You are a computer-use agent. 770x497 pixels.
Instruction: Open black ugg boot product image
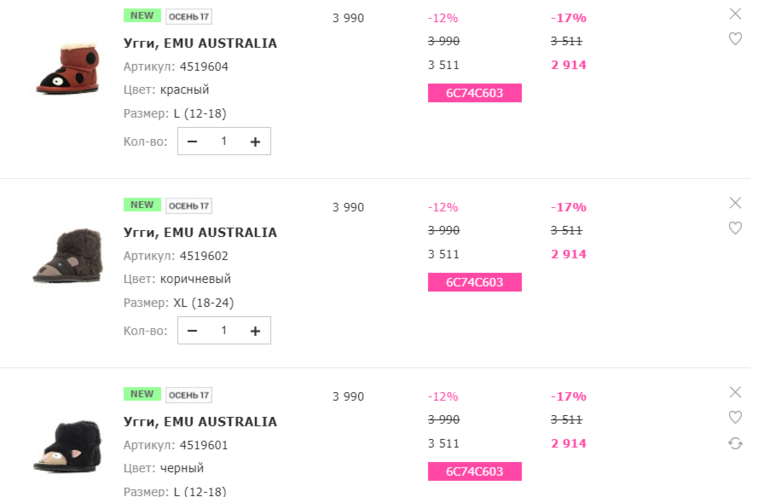pyautogui.click(x=67, y=447)
